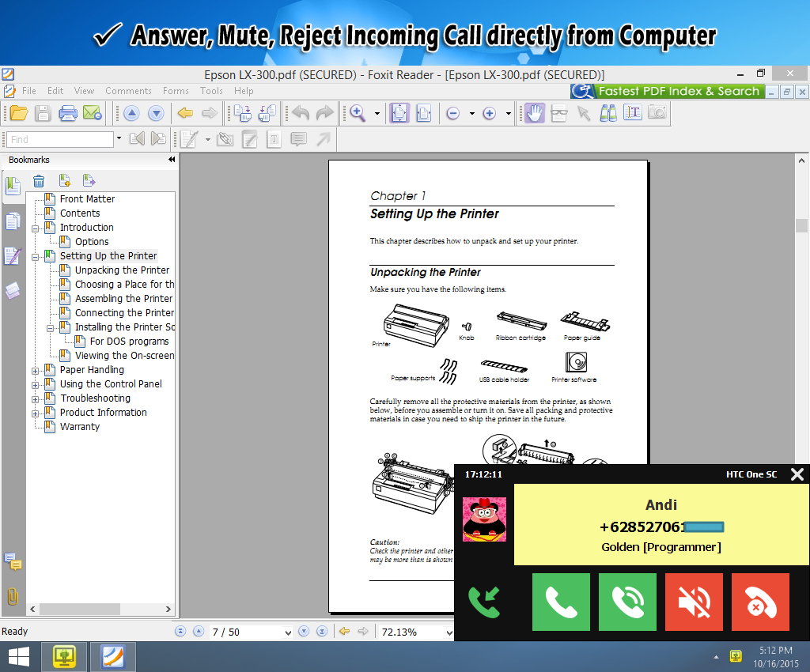810x672 pixels.
Task: Answer call with speakerphone button
Action: (627, 602)
